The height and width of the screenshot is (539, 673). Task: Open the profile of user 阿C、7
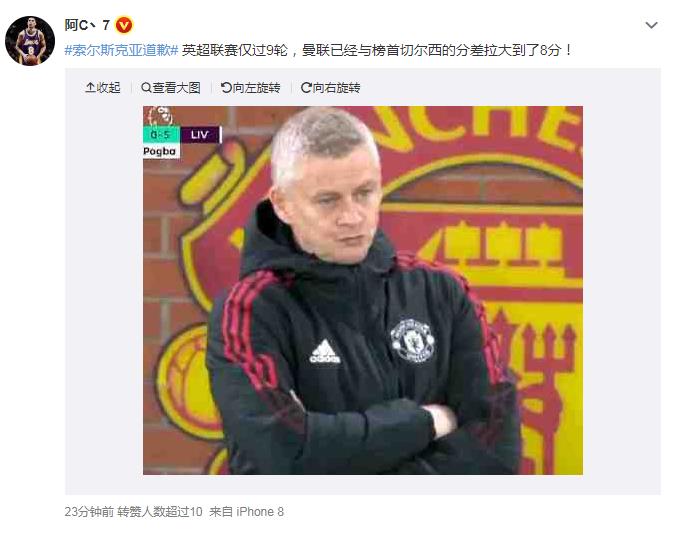point(87,25)
